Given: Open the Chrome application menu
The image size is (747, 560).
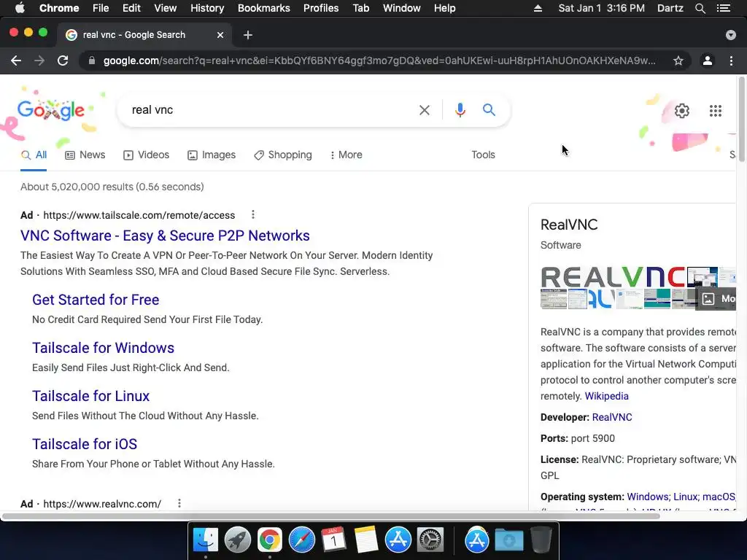Looking at the screenshot, I should pos(59,8).
